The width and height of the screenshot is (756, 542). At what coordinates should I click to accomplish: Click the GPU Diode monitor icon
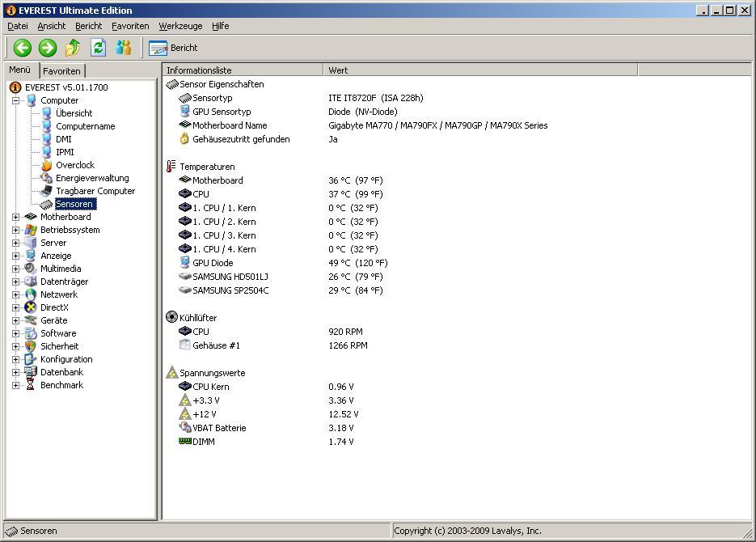coord(184,262)
